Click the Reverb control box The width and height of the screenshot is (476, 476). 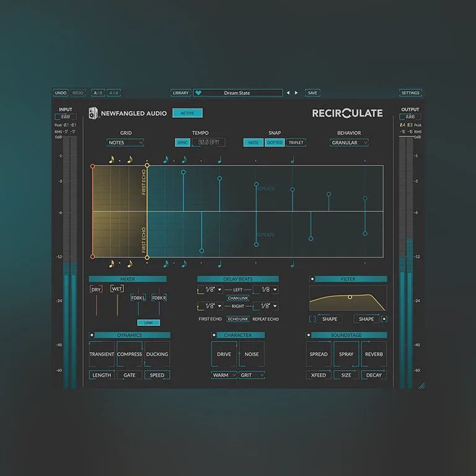pos(374,354)
